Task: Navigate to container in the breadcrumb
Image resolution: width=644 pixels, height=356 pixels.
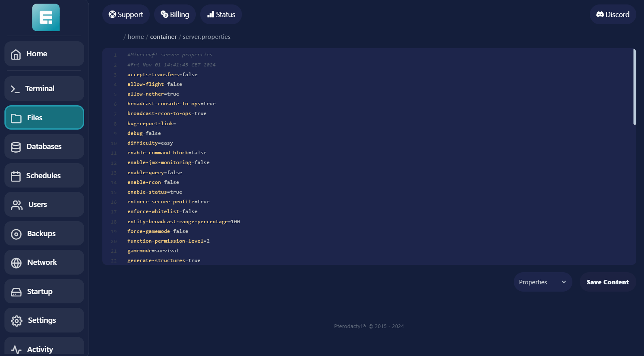Action: (163, 37)
